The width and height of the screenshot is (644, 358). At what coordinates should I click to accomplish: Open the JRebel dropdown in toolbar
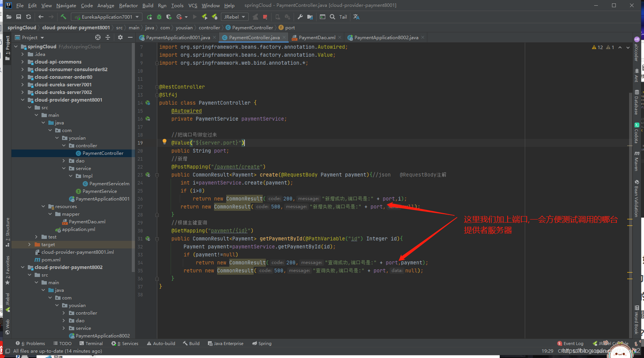(235, 17)
